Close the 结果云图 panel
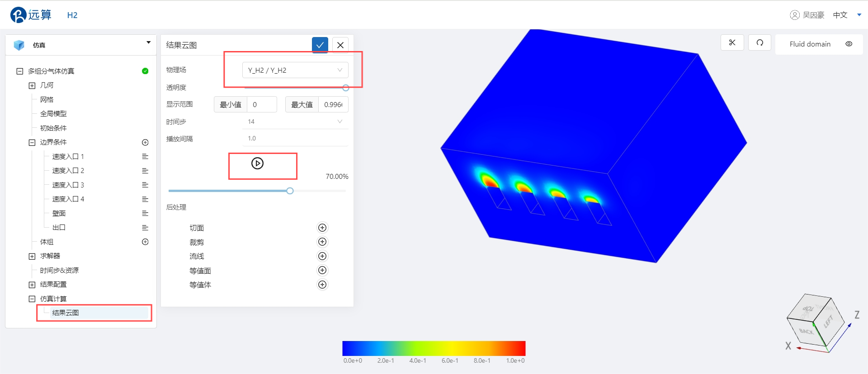The width and height of the screenshot is (868, 374). (340, 45)
